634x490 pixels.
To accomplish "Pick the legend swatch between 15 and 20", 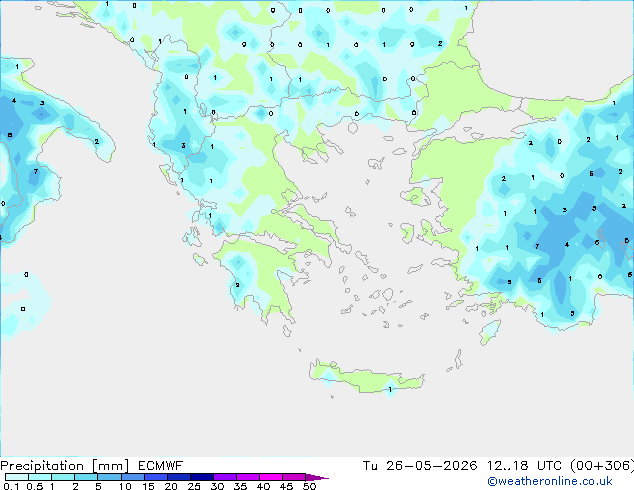I will tap(155, 477).
